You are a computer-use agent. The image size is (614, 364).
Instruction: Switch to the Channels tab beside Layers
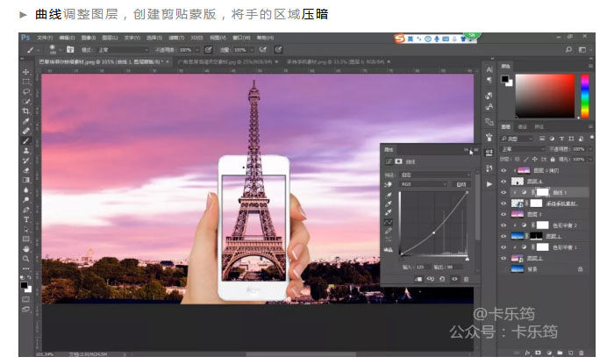(523, 127)
